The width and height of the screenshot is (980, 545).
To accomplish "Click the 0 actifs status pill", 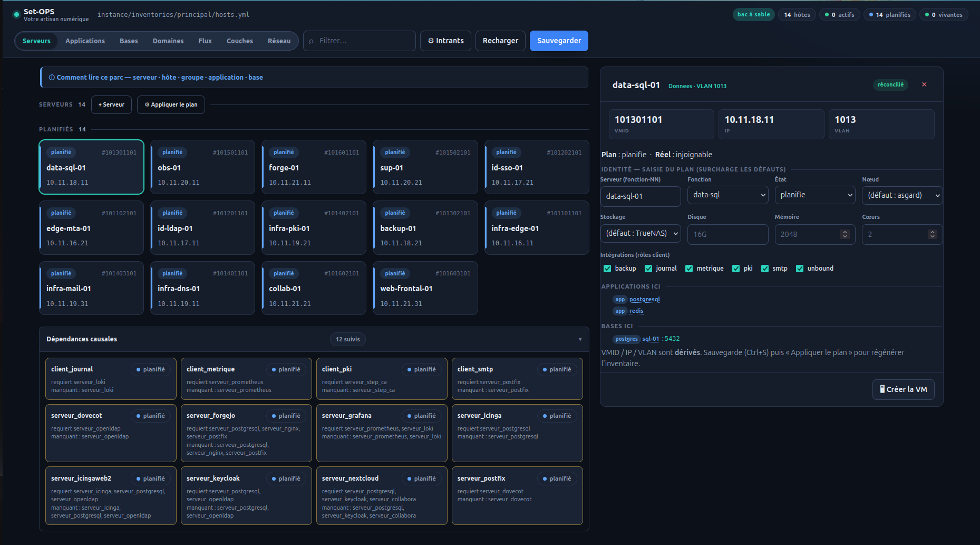I will 840,15.
